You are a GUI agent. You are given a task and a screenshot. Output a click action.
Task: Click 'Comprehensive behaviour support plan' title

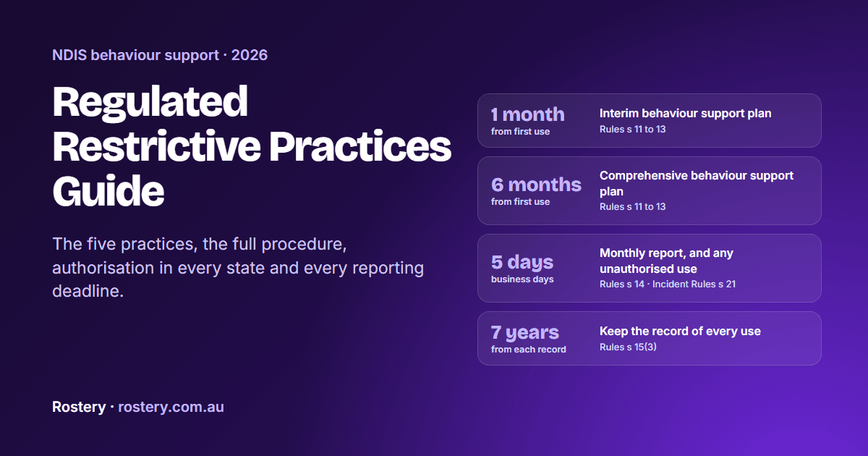tap(697, 184)
